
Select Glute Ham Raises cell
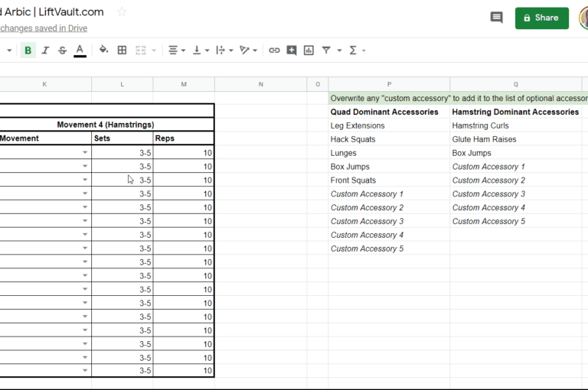(x=515, y=139)
